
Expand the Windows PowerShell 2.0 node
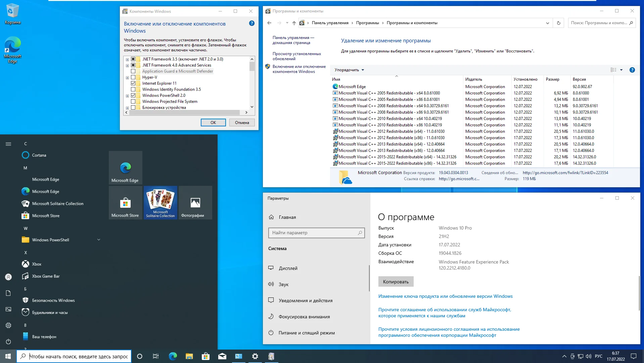127,96
